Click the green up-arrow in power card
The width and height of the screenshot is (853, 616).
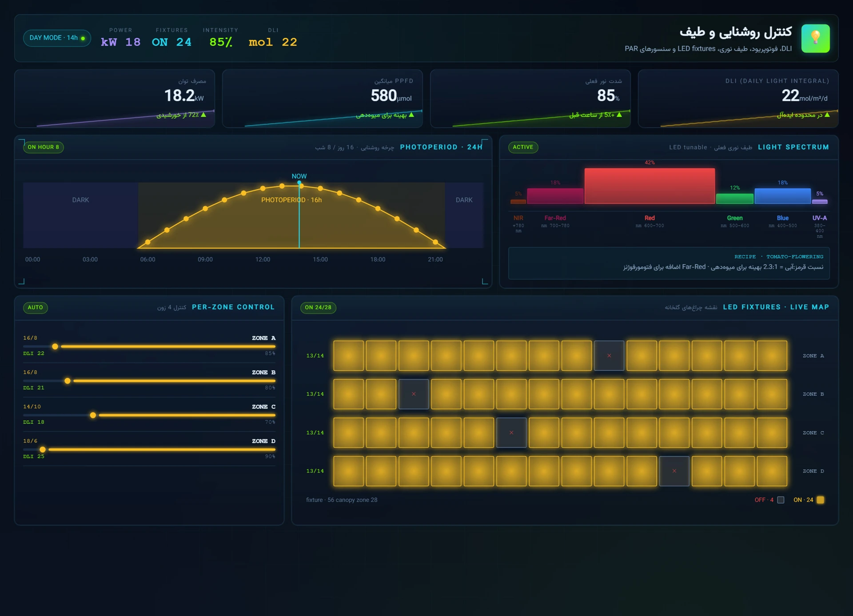(203, 115)
